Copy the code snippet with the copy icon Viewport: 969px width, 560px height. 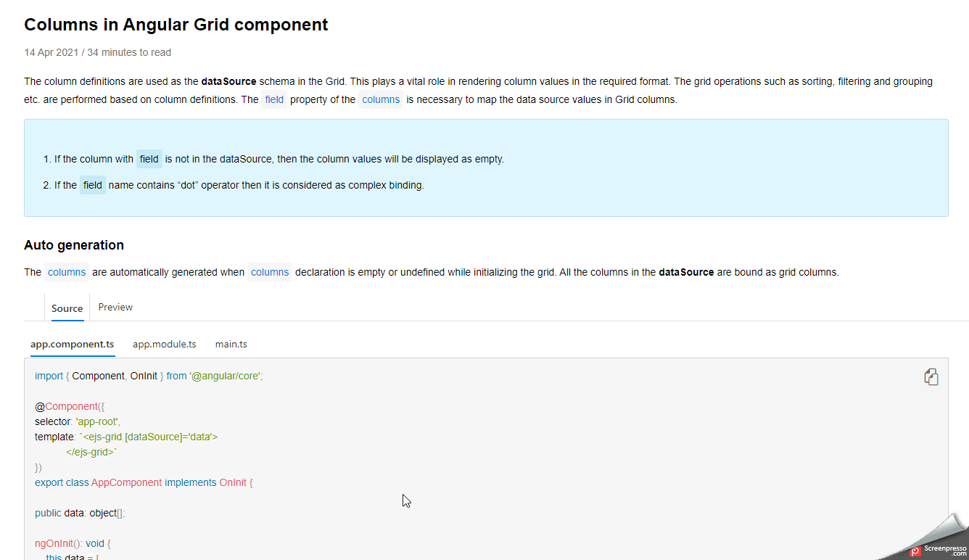click(x=931, y=376)
